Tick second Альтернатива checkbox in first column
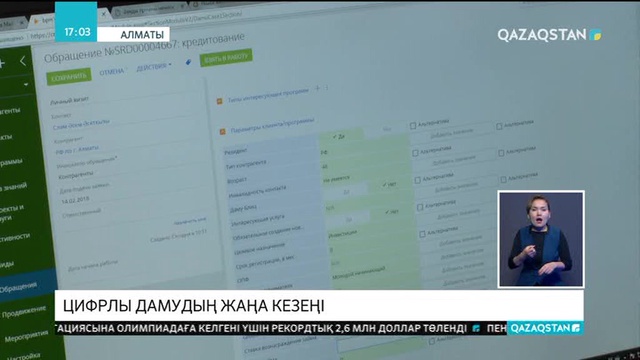Image resolution: width=640 pixels, height=360 pixels. [415, 153]
